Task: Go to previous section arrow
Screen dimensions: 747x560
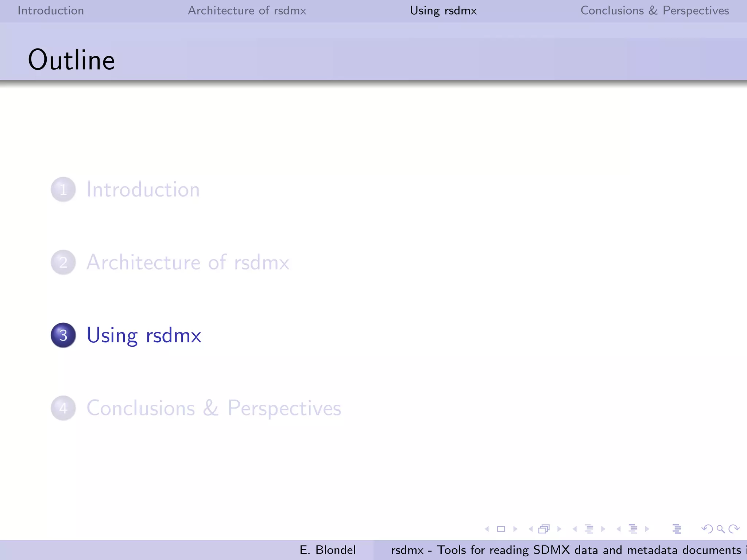Action: (x=619, y=529)
